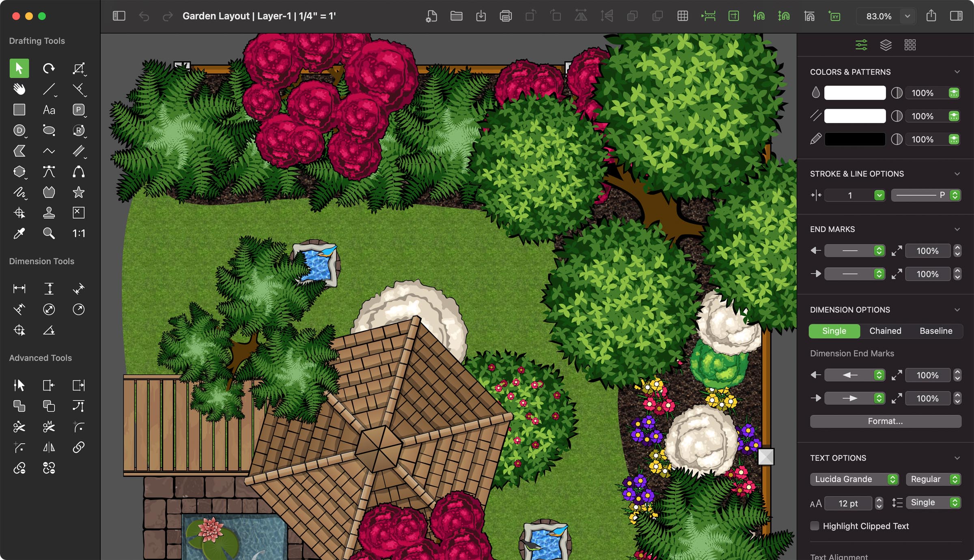
Task: Toggle the hatch pattern green button
Action: tap(954, 116)
